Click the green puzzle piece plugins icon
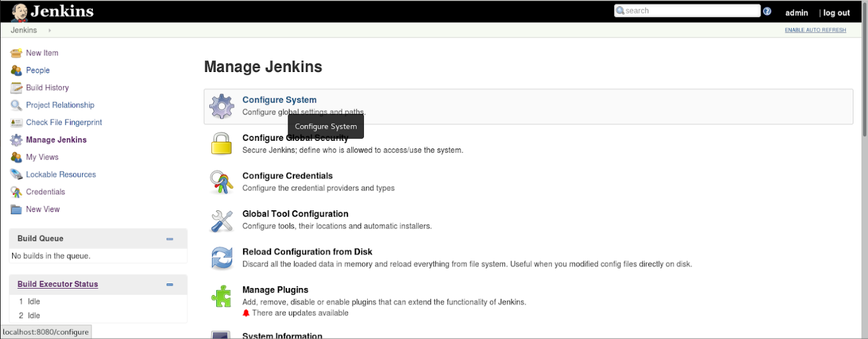Screen dimensions: 868x339 click(x=222, y=296)
